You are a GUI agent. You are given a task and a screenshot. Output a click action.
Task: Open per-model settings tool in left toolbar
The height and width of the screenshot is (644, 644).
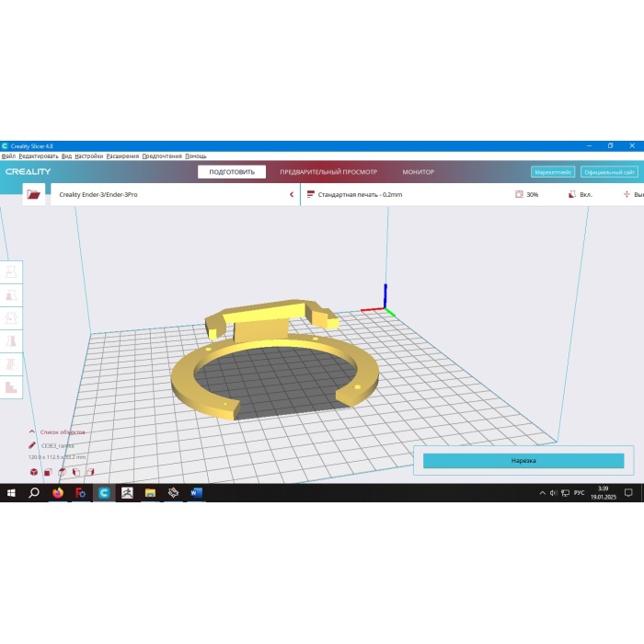pos(11,364)
